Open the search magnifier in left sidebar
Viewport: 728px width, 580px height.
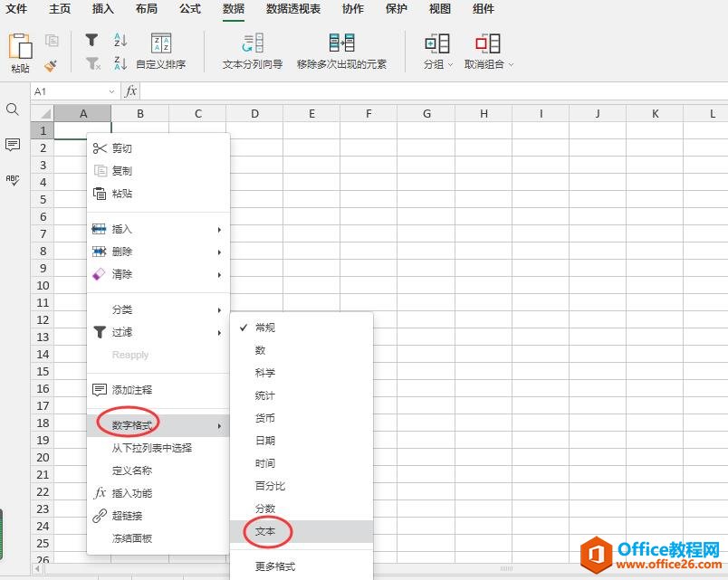[x=13, y=109]
